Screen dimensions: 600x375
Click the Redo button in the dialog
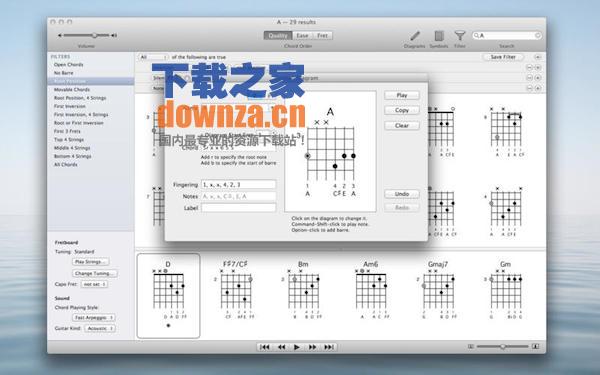tap(402, 207)
